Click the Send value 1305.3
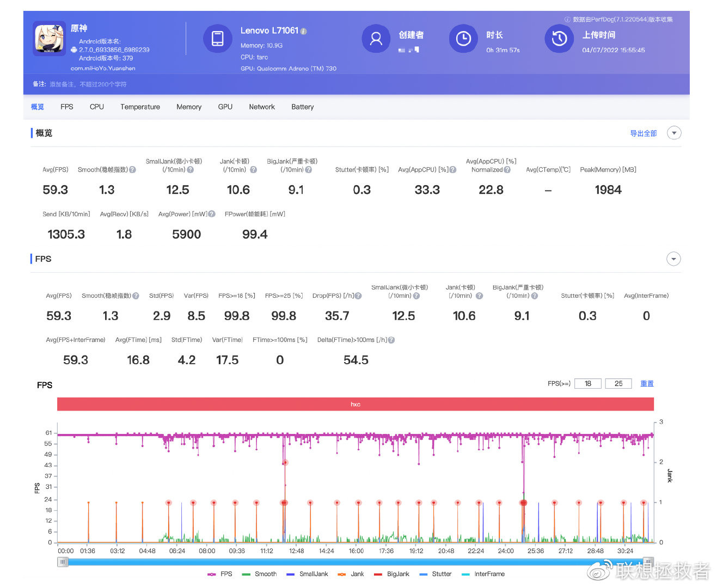717x588 pixels. coord(66,235)
